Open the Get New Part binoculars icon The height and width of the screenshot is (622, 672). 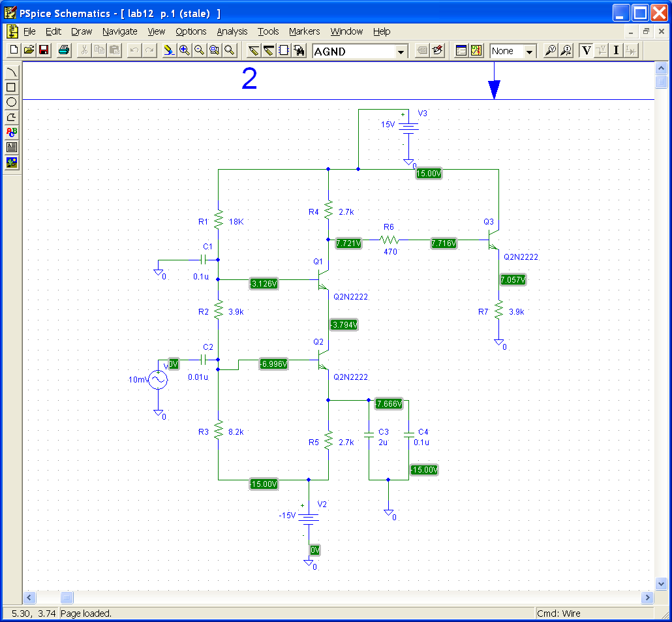299,50
